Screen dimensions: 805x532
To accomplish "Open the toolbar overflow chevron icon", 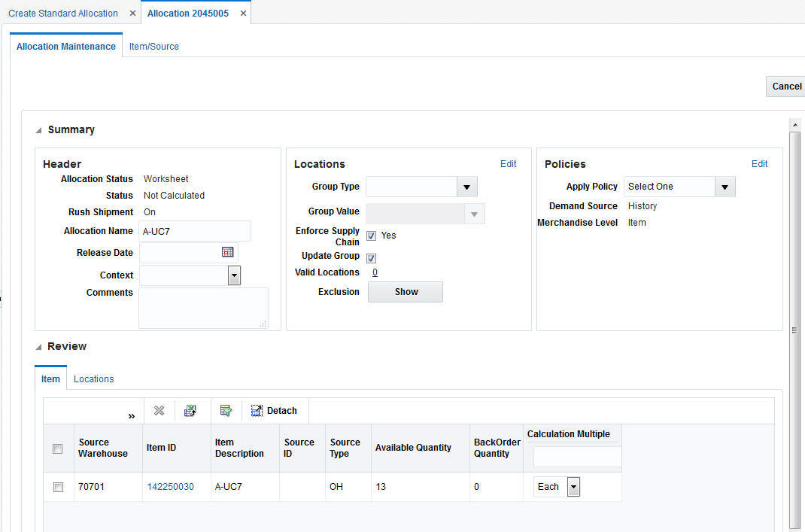I will click(x=132, y=415).
